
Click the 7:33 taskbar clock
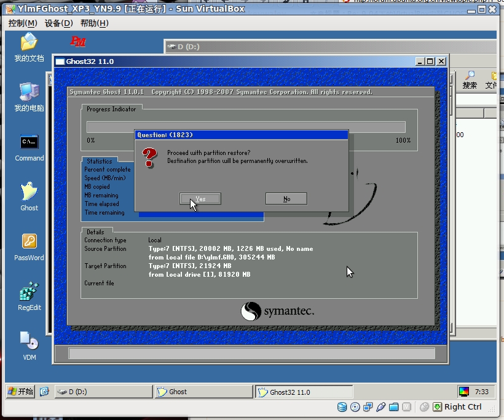click(x=481, y=392)
